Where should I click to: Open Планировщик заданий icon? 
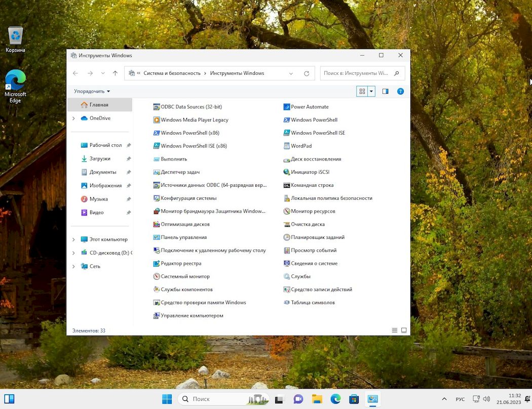(287, 237)
